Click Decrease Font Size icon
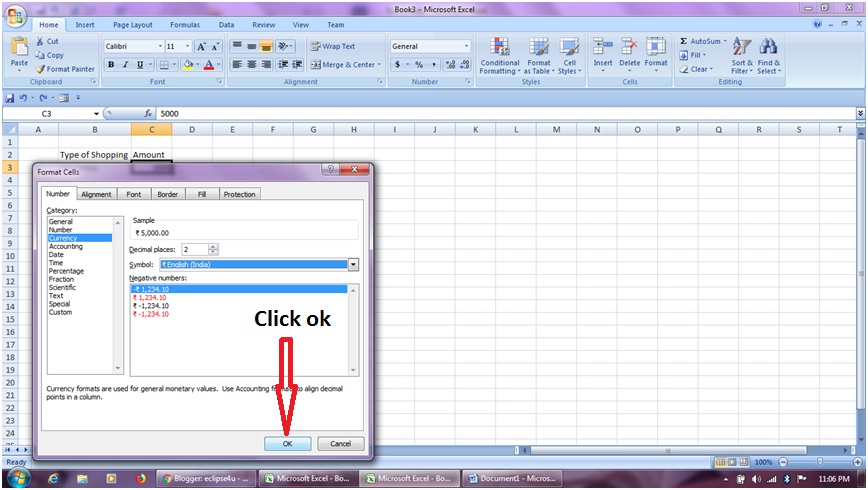This screenshot has height=490, width=868. [x=215, y=47]
